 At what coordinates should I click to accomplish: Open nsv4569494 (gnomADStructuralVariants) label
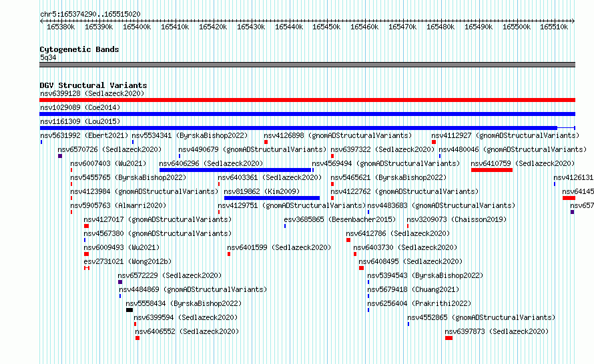pyautogui.click(x=386, y=163)
